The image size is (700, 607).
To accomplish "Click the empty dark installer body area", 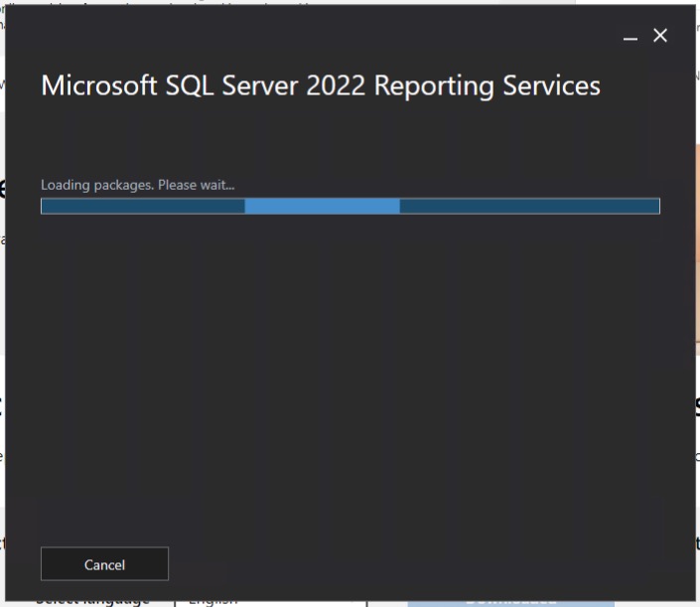I will (x=350, y=378).
